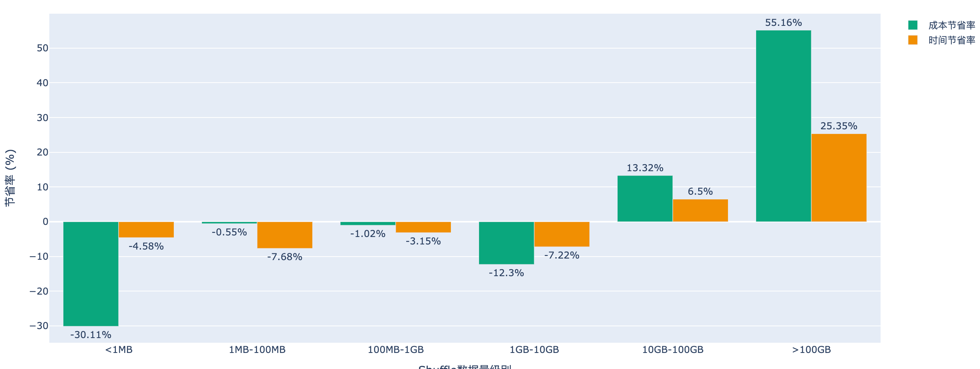980x369 pixels.
Task: Click the orange 时间节省率 legend swatch
Action: click(x=913, y=40)
